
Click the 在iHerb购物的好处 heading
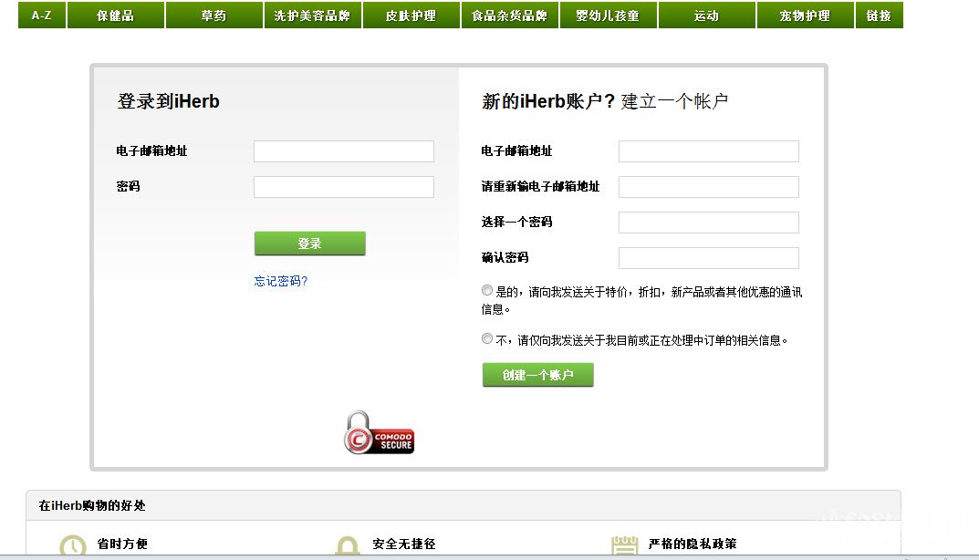pyautogui.click(x=92, y=505)
